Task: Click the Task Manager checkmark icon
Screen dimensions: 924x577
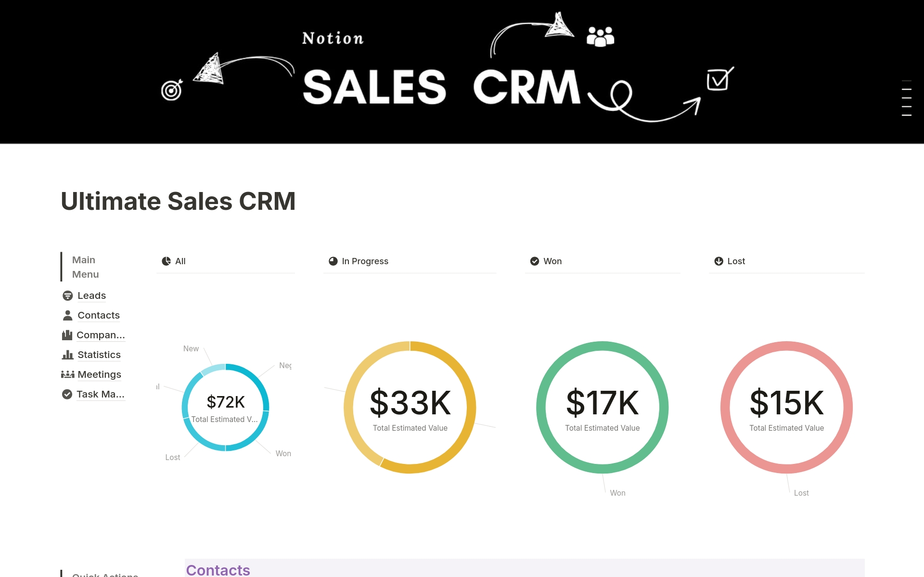Action: [67, 394]
